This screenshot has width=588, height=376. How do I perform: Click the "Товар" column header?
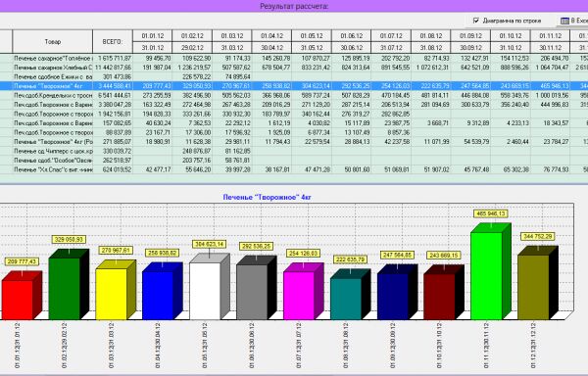pyautogui.click(x=53, y=41)
